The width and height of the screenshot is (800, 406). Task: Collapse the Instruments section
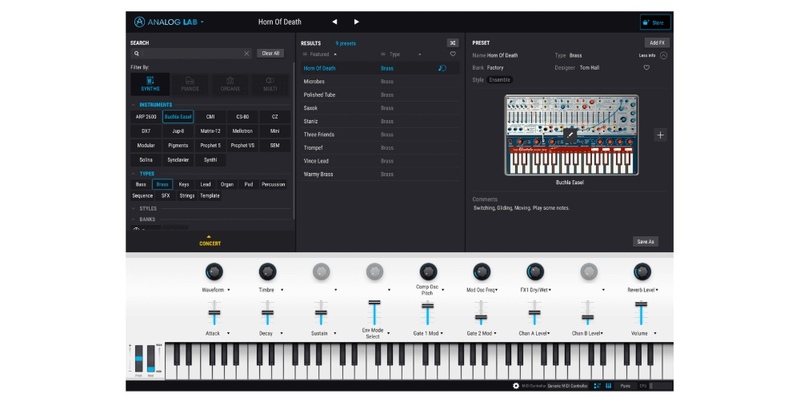134,105
